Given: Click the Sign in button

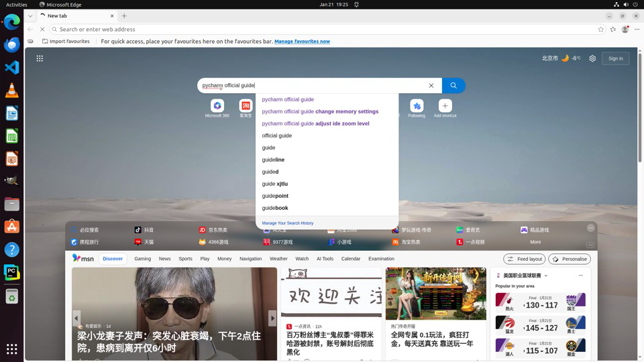Looking at the screenshot, I should 615,58.
